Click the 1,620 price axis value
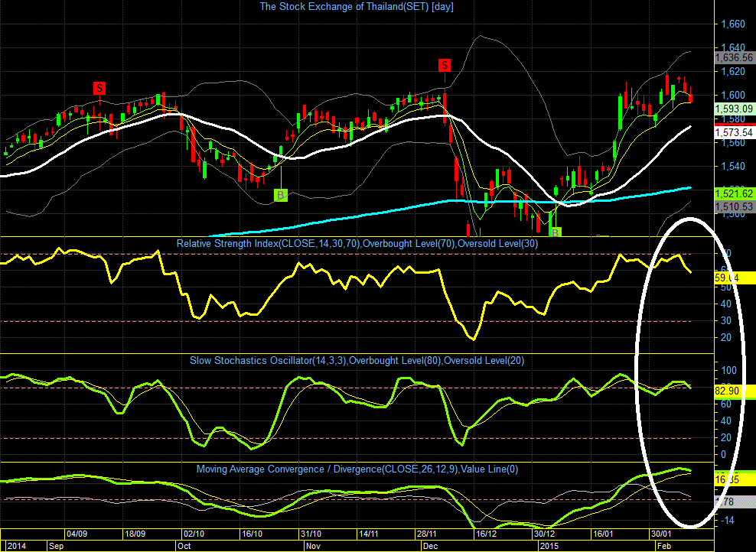The width and height of the screenshot is (756, 552). tap(733, 71)
